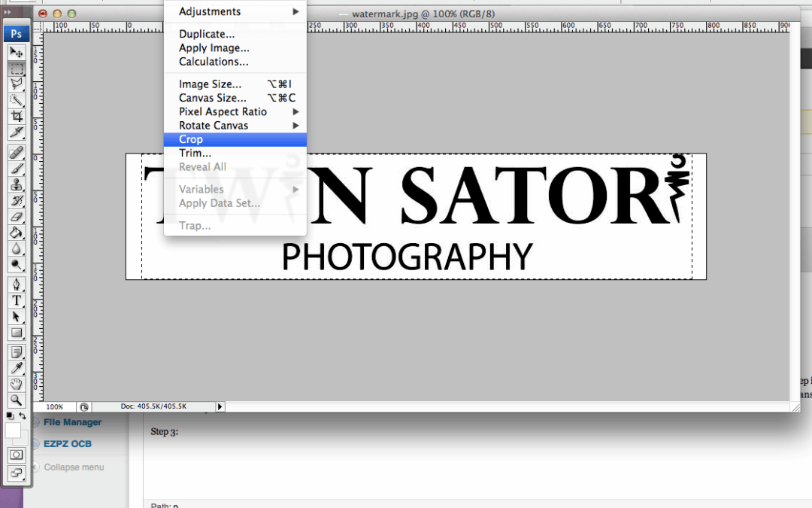Collapse the toolbox with the double-arrow
812x508 pixels.
coord(8,13)
